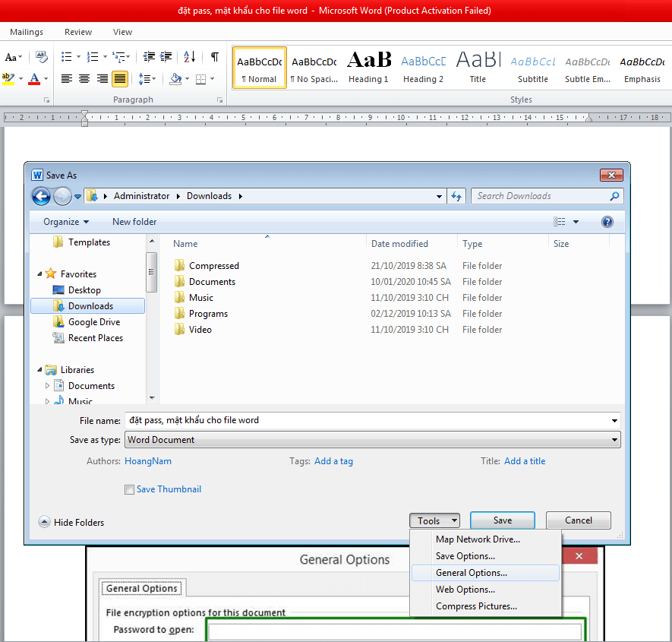The height and width of the screenshot is (642, 672).
Task: Click the Add a title link
Action: 525,461
